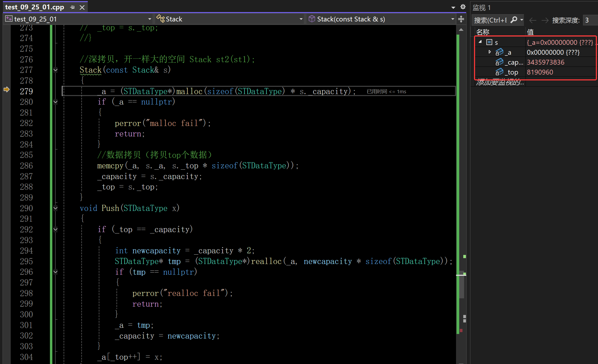Click the Push function name on line 290
Screen dimensions: 598x364
[110, 208]
